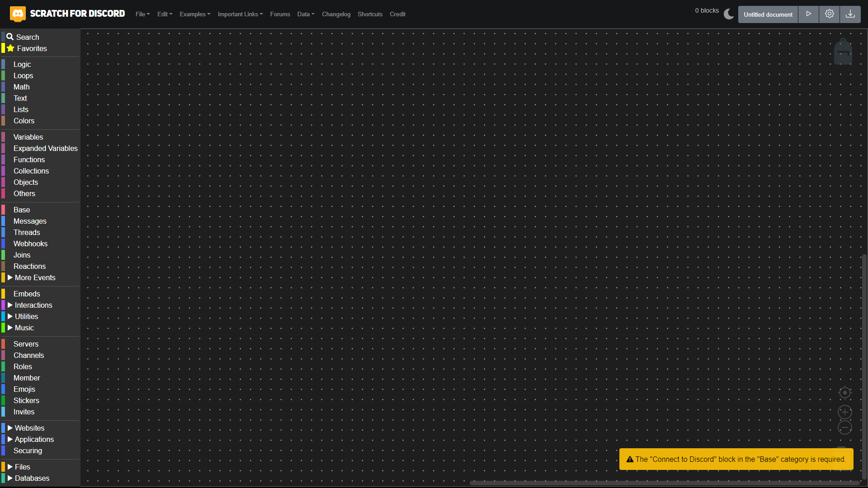Click the download icon in the top bar

pos(850,14)
